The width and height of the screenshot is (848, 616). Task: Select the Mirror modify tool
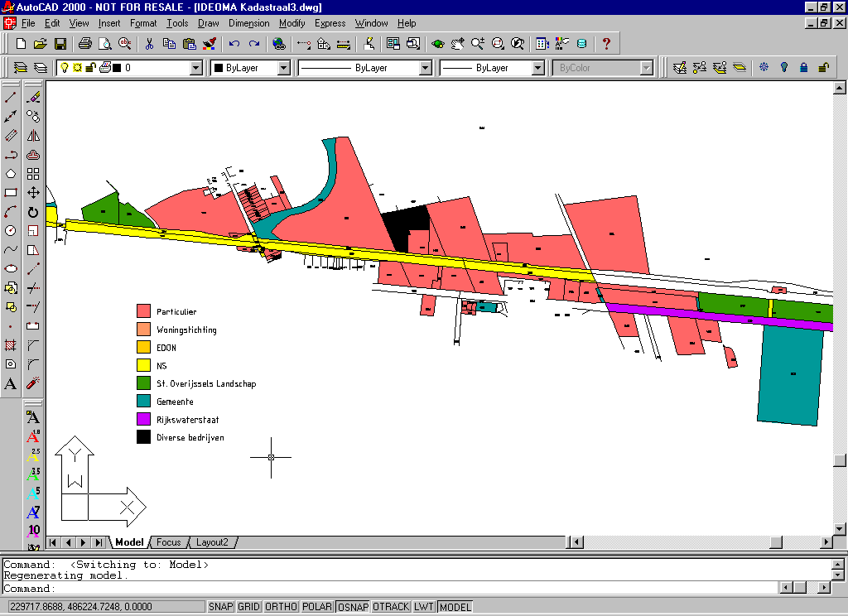click(x=33, y=136)
